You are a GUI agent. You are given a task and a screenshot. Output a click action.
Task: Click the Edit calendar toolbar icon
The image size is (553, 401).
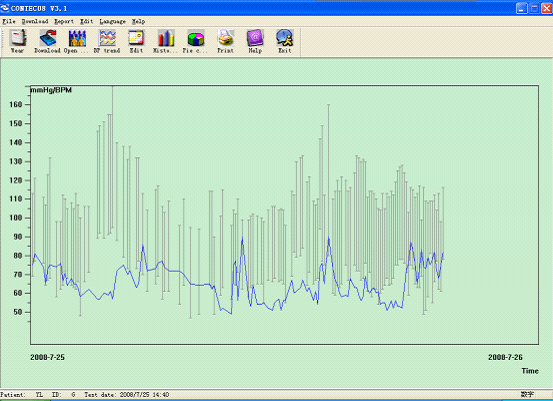coord(136,42)
